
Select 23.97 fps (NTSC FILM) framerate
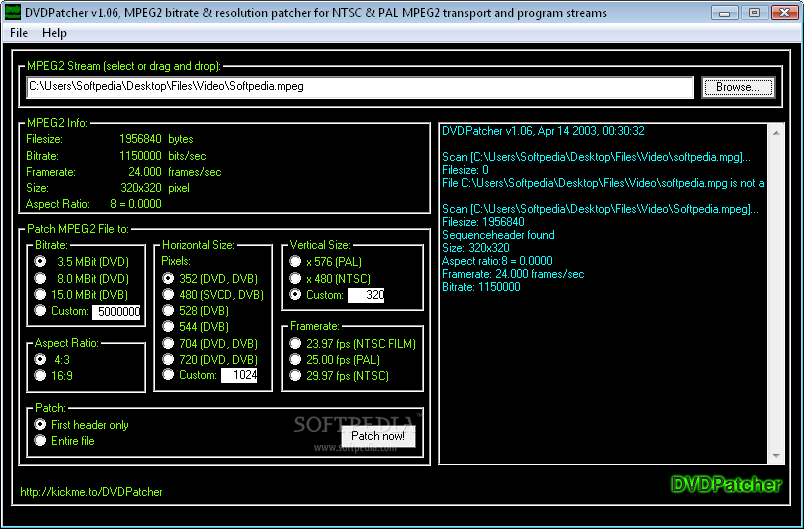coord(353,343)
